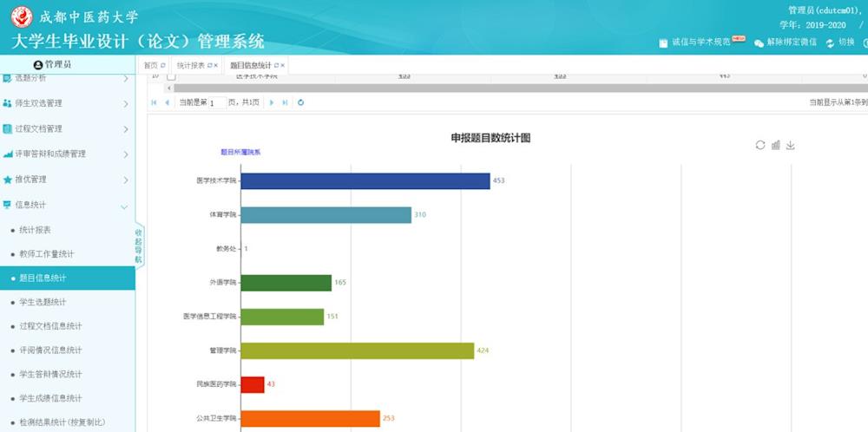Go to first page of table
Screen dimensions: 868x432
155,102
